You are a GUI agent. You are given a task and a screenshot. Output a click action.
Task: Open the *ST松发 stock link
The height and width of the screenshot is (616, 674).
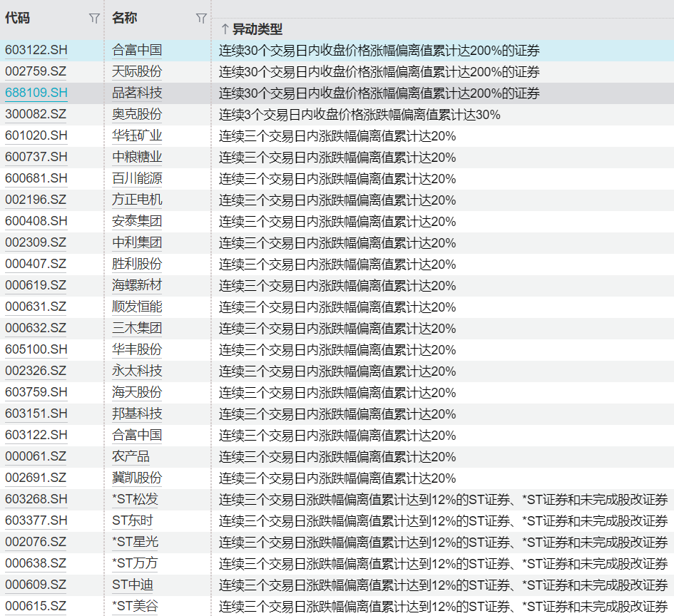[x=136, y=500]
